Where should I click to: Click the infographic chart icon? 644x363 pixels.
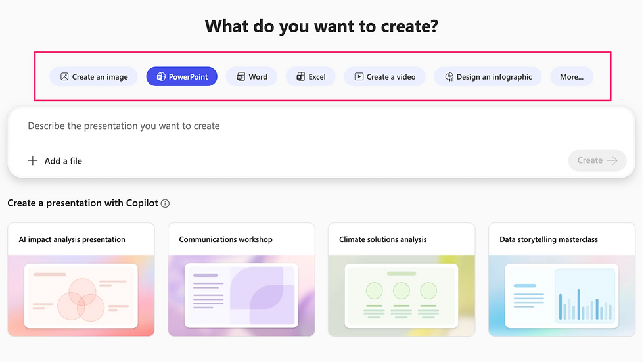tap(449, 76)
